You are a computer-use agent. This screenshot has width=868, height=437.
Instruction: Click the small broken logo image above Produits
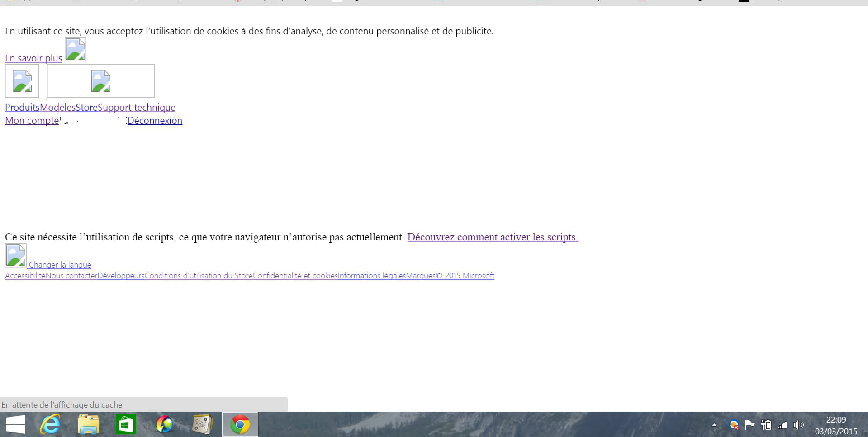(x=22, y=81)
